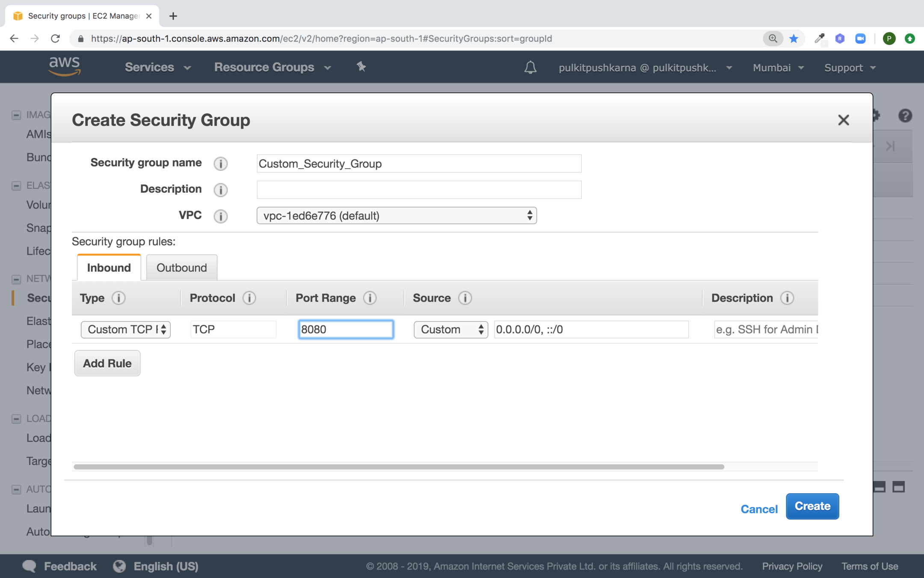The height and width of the screenshot is (578, 924).
Task: Click info icon next to Security group name
Action: [220, 164]
